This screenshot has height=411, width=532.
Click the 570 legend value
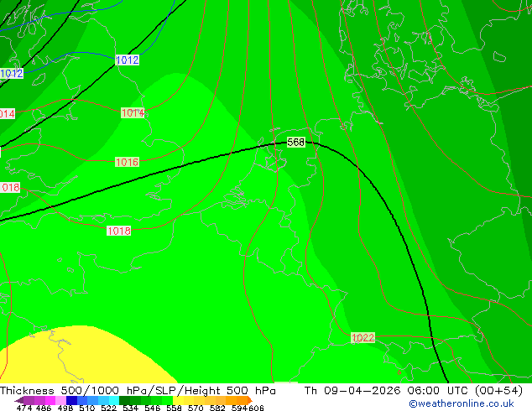tap(196, 408)
